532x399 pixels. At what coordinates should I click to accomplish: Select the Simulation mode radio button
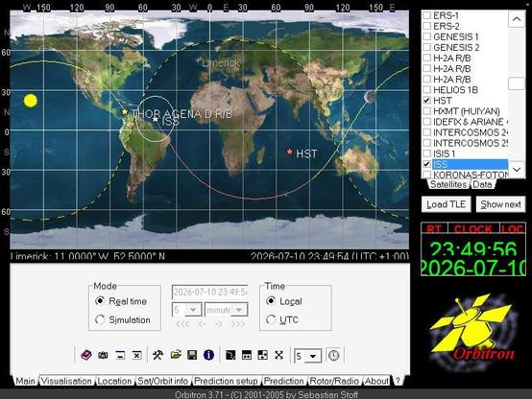tap(100, 319)
